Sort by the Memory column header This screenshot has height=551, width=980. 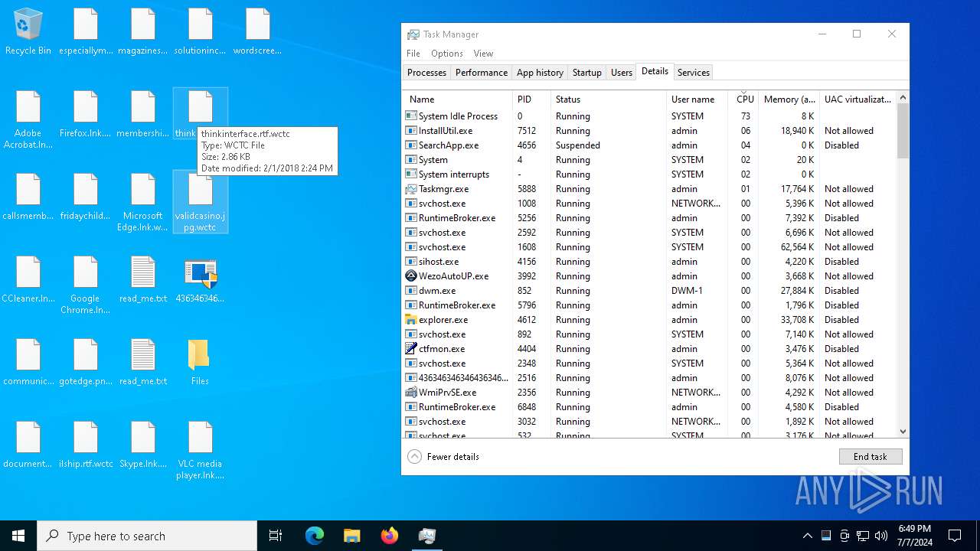point(789,99)
